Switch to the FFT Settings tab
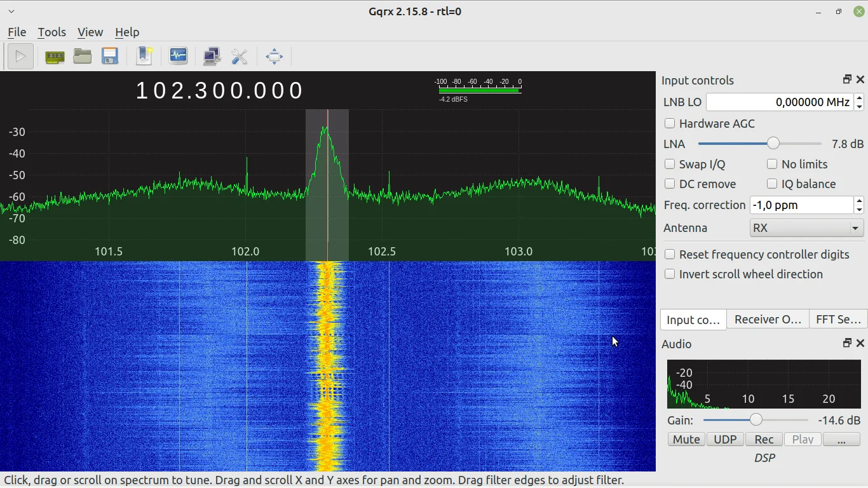The image size is (868, 488). click(837, 320)
